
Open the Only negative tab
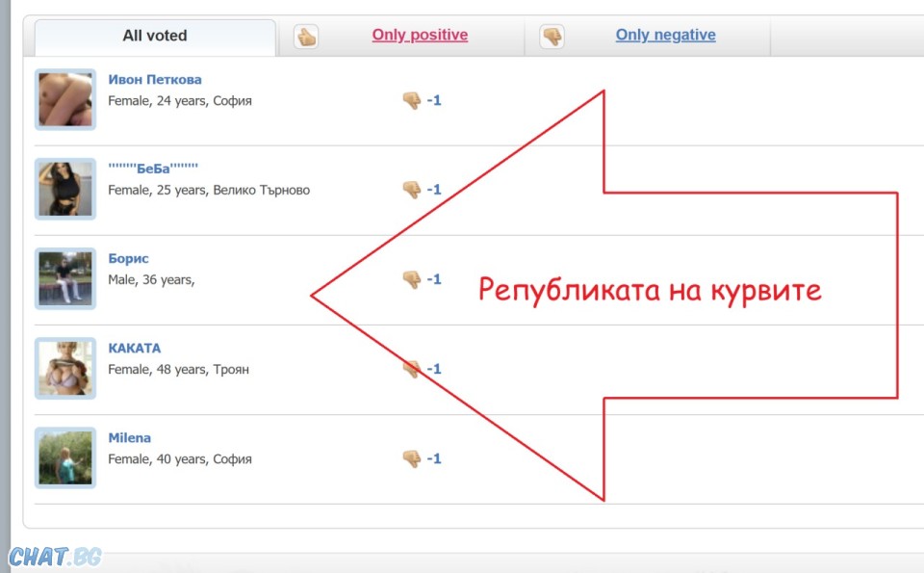[x=665, y=36]
